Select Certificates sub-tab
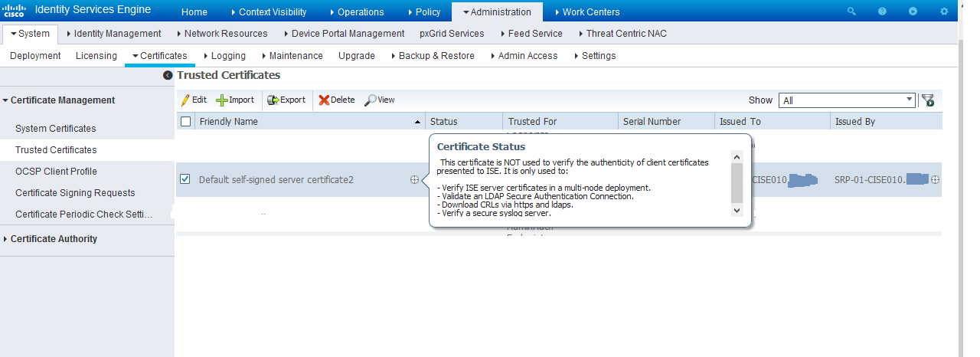The width and height of the screenshot is (980, 357). tap(159, 56)
